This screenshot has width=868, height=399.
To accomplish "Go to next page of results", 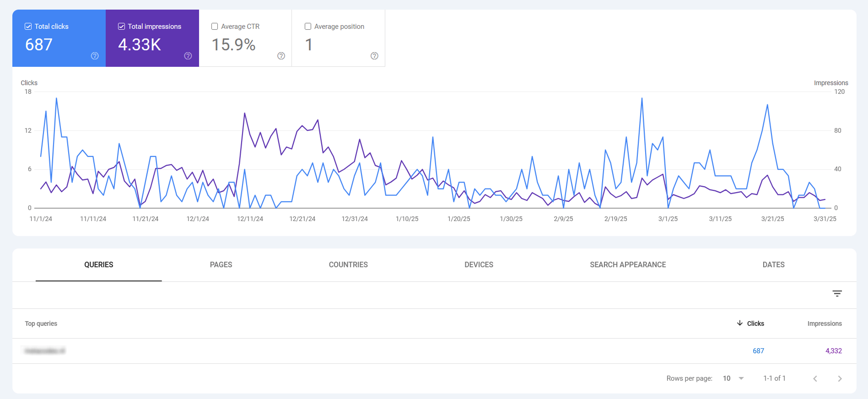I will tap(840, 378).
